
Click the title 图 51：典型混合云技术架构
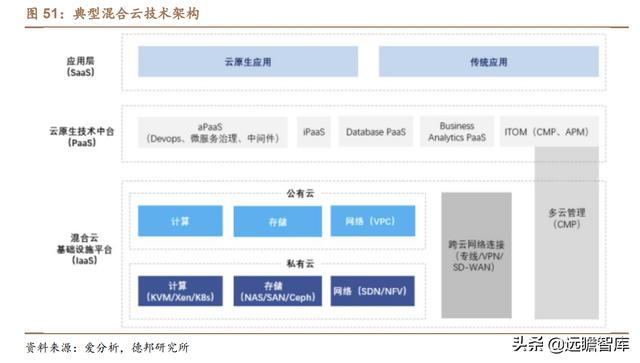[113, 13]
